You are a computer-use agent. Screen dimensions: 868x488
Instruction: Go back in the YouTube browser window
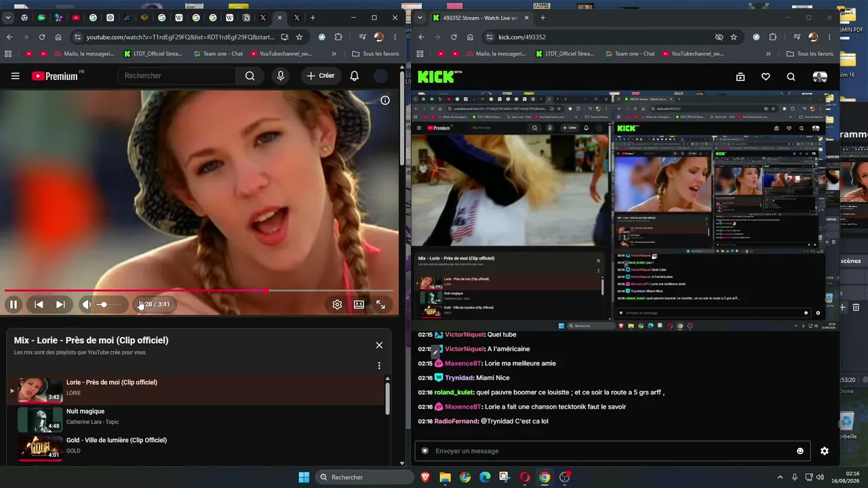9,37
